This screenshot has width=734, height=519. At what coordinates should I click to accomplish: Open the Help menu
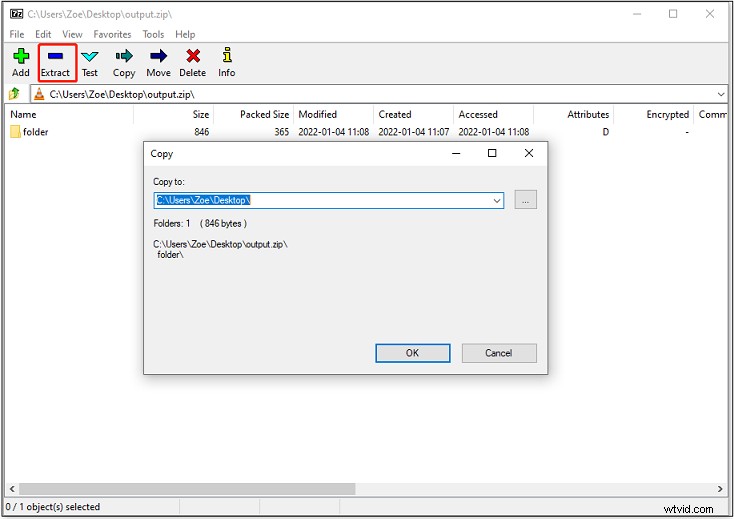coord(185,34)
